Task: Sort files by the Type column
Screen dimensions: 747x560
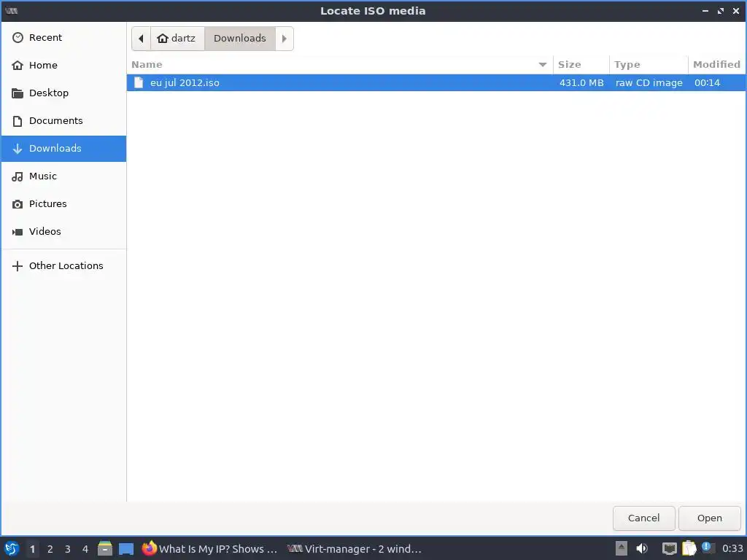Action: click(x=649, y=65)
